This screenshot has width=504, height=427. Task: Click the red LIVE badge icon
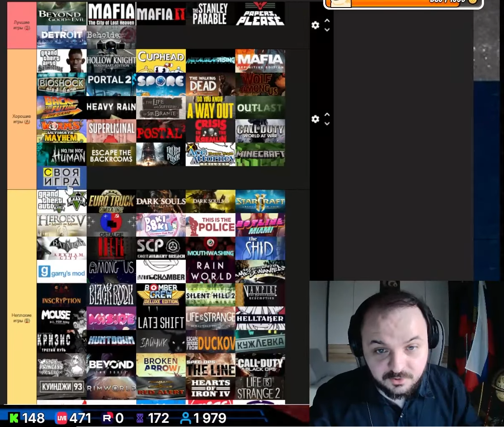[62, 418]
